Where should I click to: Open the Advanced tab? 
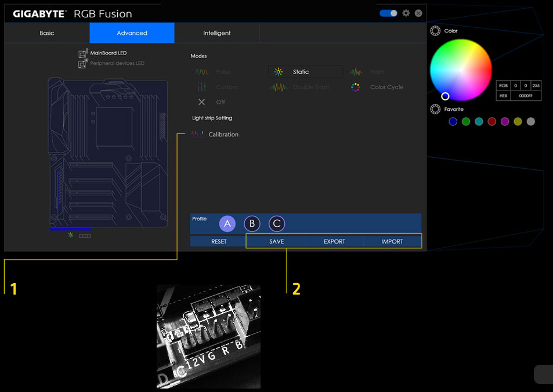tap(132, 33)
